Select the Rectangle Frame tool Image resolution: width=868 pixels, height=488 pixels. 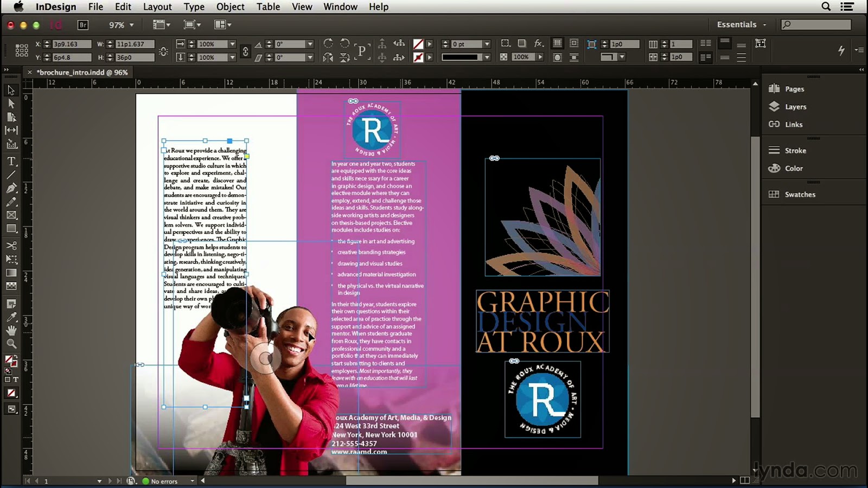point(11,215)
